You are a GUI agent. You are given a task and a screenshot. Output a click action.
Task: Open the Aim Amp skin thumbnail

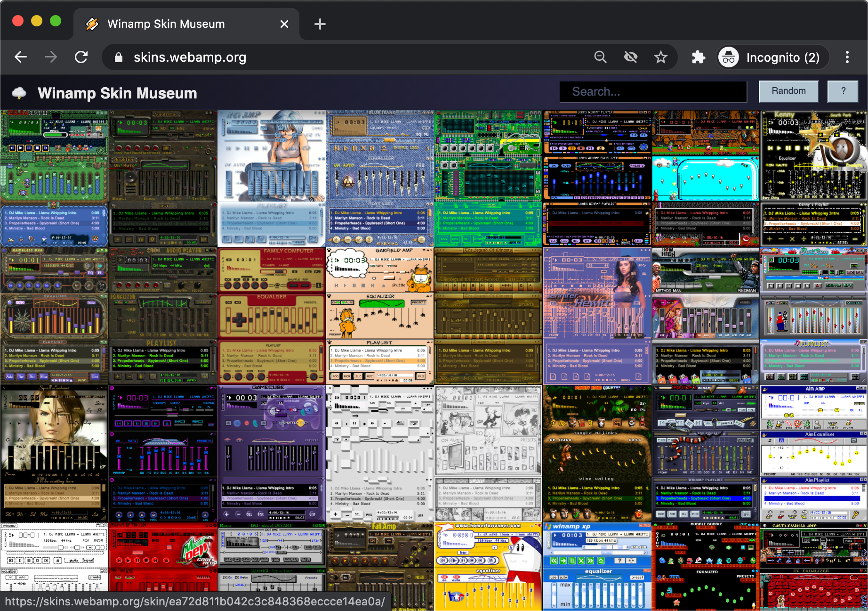pyautogui.click(x=814, y=454)
